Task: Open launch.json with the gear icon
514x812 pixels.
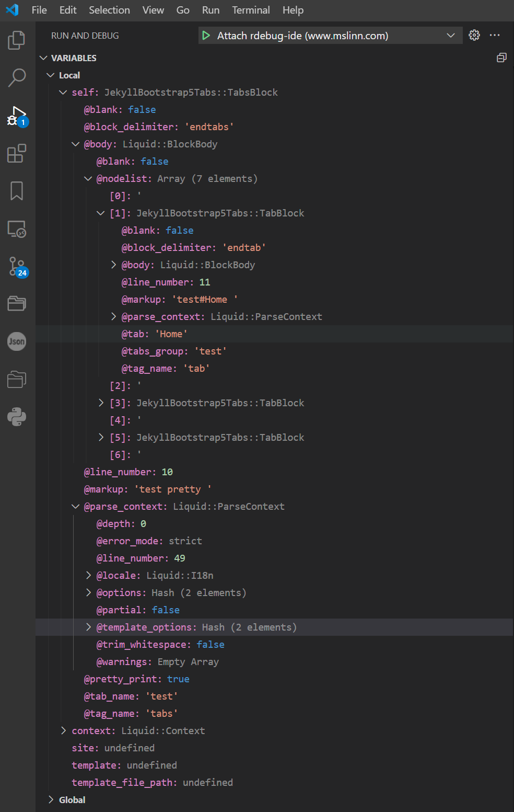Action: 474,35
